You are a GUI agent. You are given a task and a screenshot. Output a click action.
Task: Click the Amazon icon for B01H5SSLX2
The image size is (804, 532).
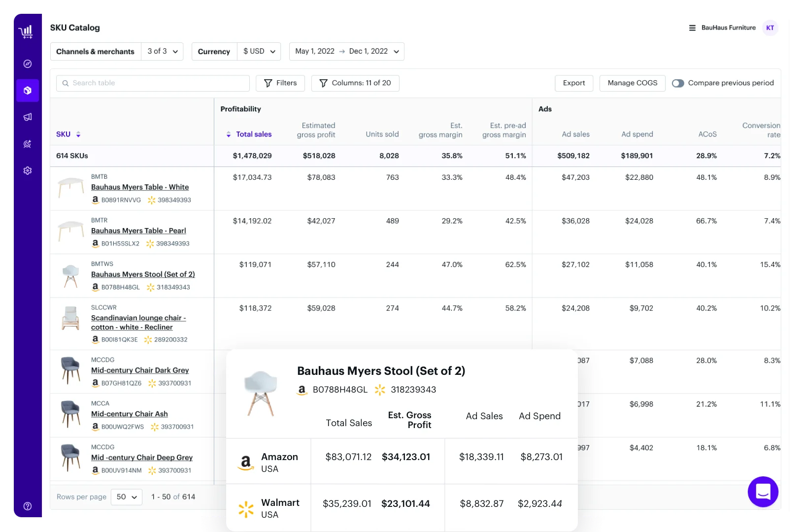coord(95,243)
